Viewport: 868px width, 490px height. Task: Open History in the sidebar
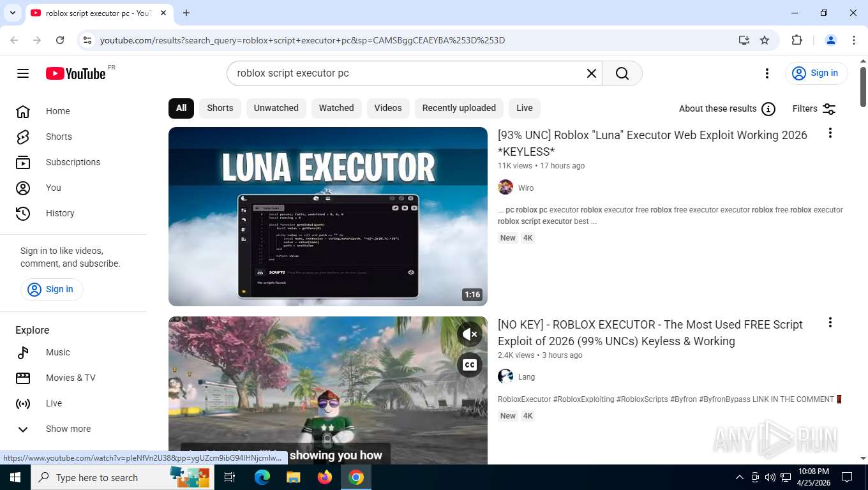(x=73, y=213)
